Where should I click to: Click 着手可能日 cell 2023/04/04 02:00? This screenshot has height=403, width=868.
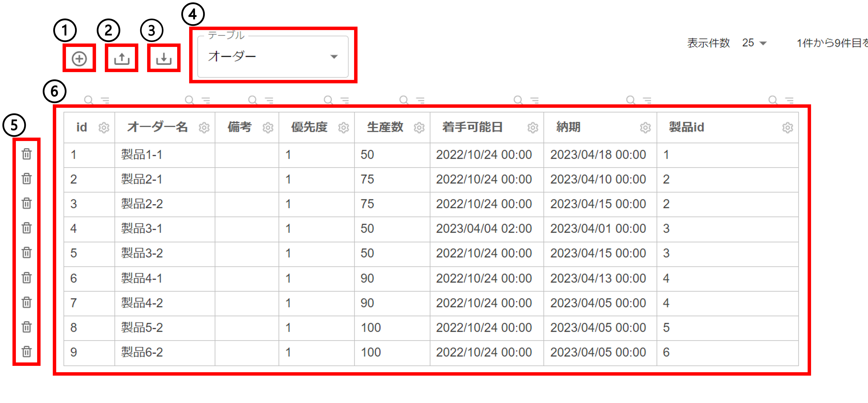coord(487,229)
